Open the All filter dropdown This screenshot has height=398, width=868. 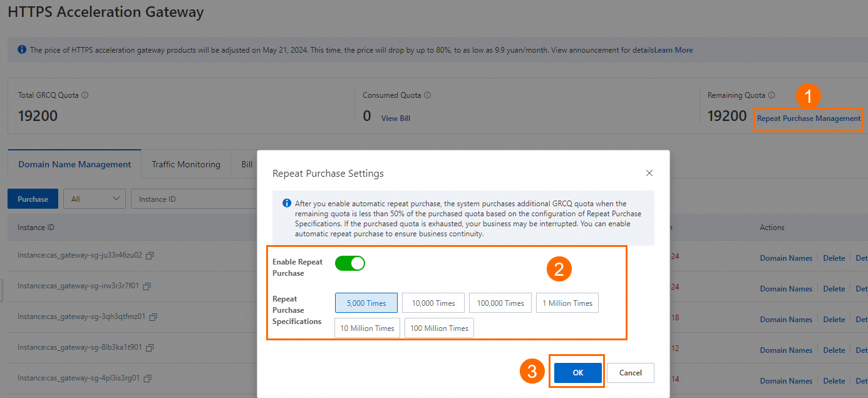click(x=95, y=199)
